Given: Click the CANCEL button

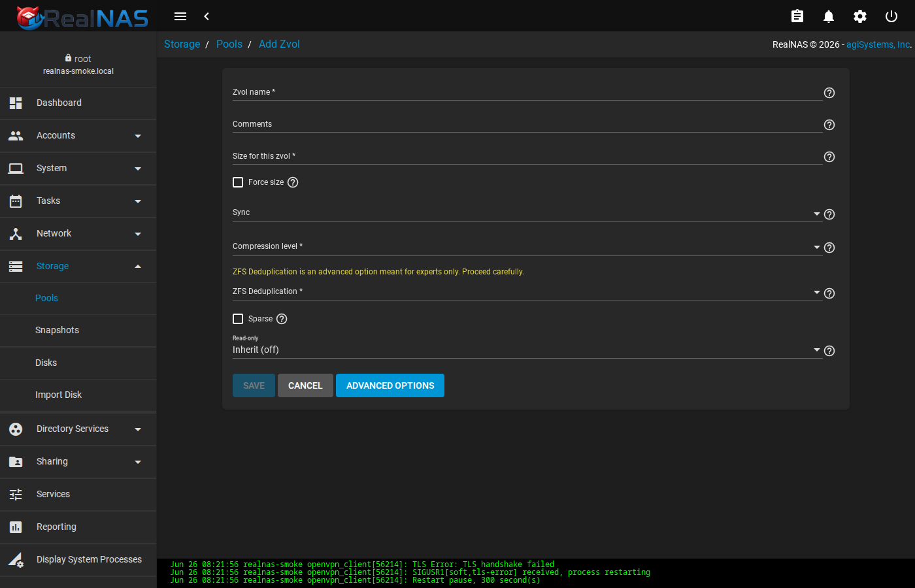Looking at the screenshot, I should (305, 385).
